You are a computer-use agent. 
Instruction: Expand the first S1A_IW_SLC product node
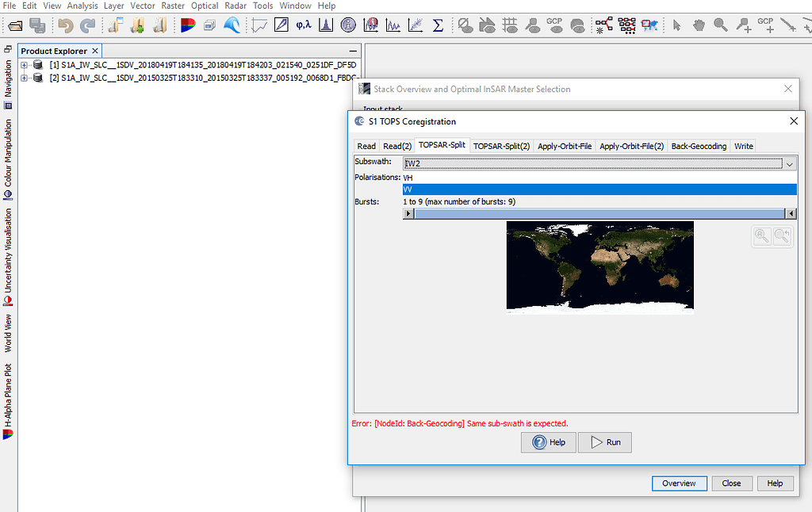22,67
